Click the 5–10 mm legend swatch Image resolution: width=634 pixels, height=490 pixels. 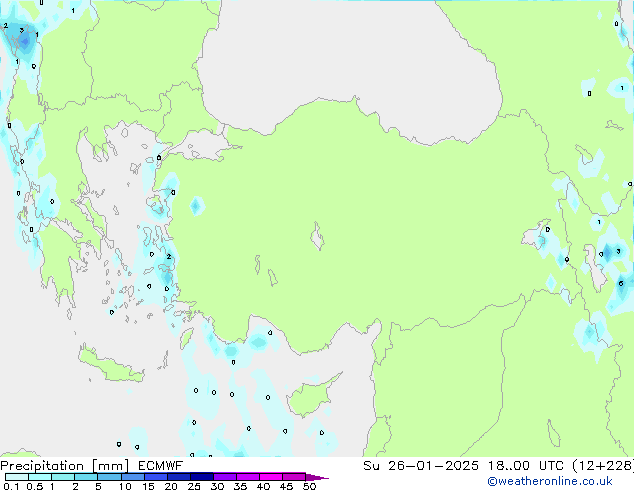coord(109,477)
